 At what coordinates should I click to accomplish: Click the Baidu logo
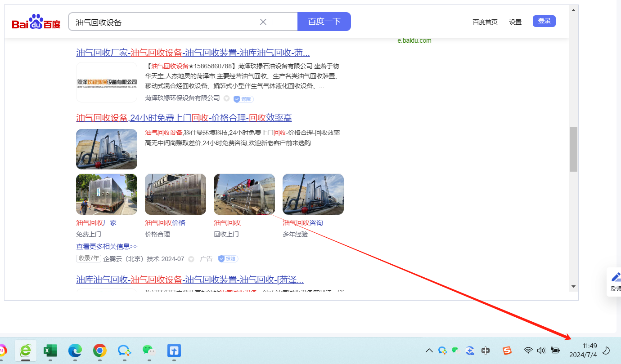(36, 22)
